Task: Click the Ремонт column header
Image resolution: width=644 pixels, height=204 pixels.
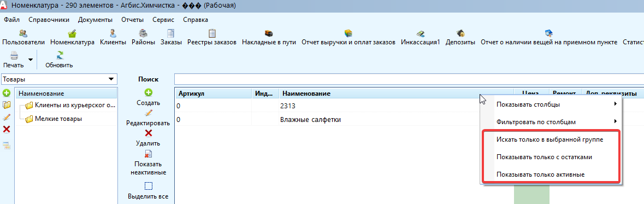Action: [565, 94]
